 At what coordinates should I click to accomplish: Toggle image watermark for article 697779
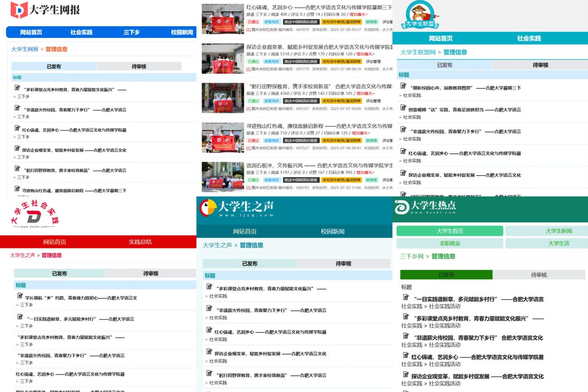coord(249,69)
